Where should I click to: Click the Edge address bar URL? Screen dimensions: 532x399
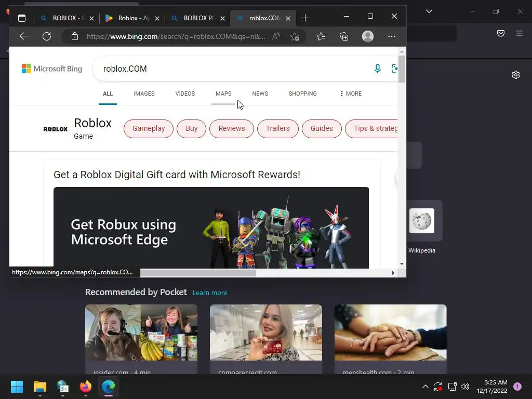point(176,36)
